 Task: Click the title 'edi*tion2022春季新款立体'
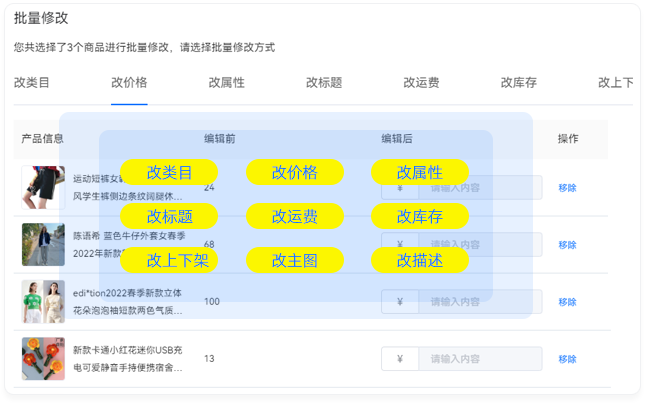tap(127, 293)
